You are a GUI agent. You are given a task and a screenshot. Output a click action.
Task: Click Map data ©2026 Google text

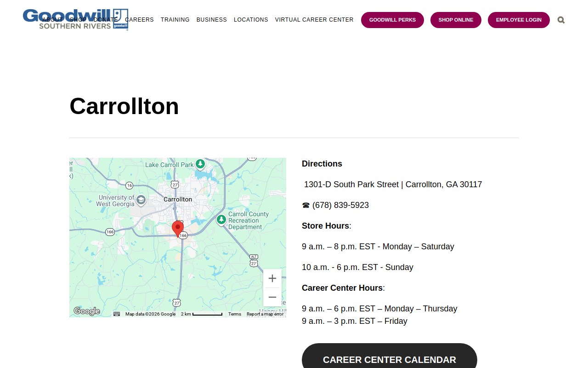coord(150,314)
